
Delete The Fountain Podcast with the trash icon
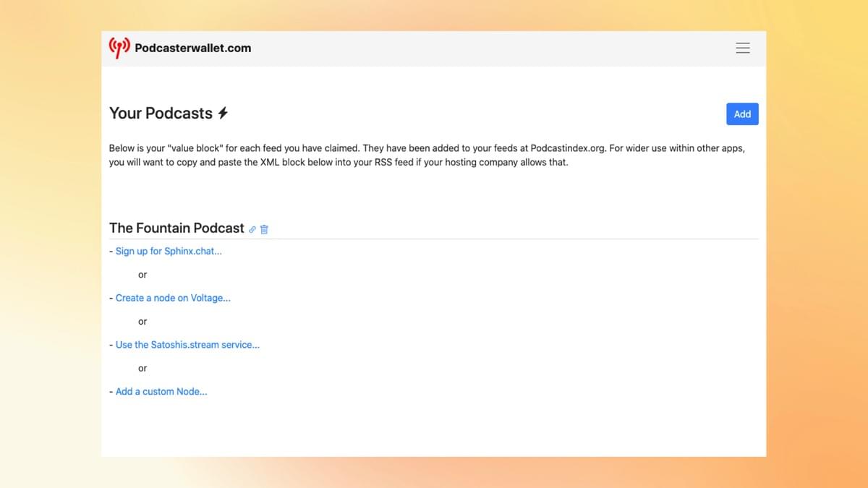264,229
